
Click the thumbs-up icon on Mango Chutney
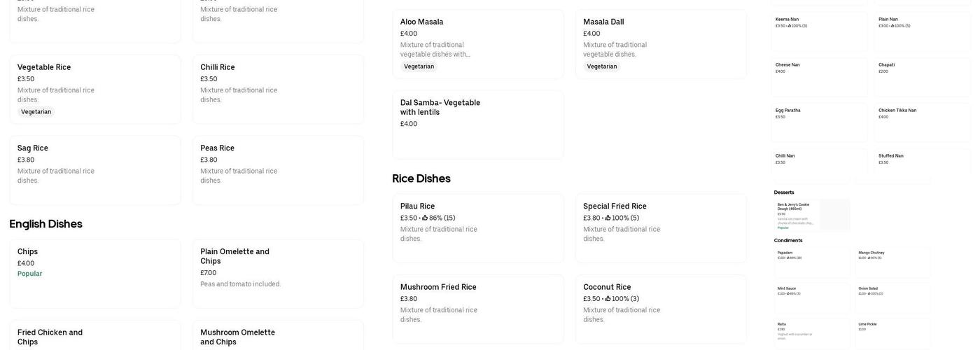coord(869,258)
